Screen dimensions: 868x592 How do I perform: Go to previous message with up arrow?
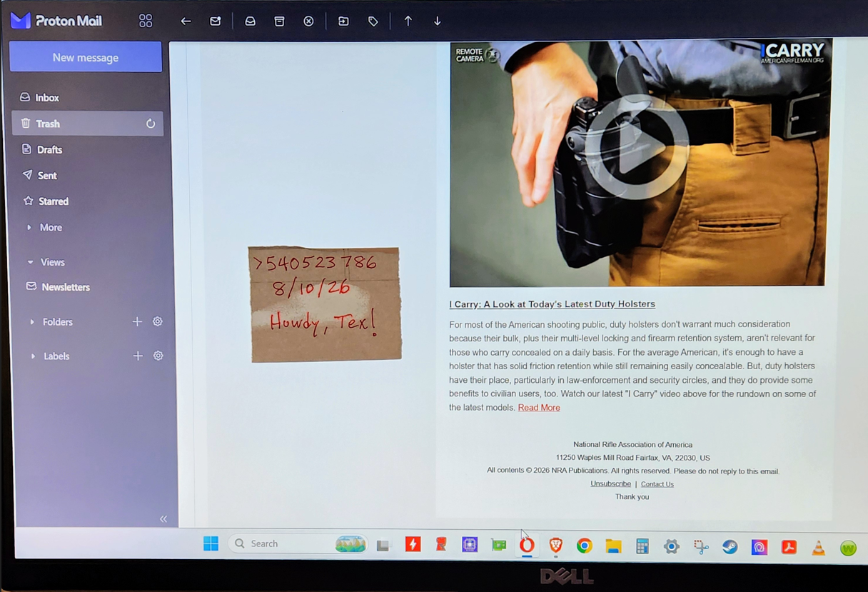pyautogui.click(x=408, y=21)
